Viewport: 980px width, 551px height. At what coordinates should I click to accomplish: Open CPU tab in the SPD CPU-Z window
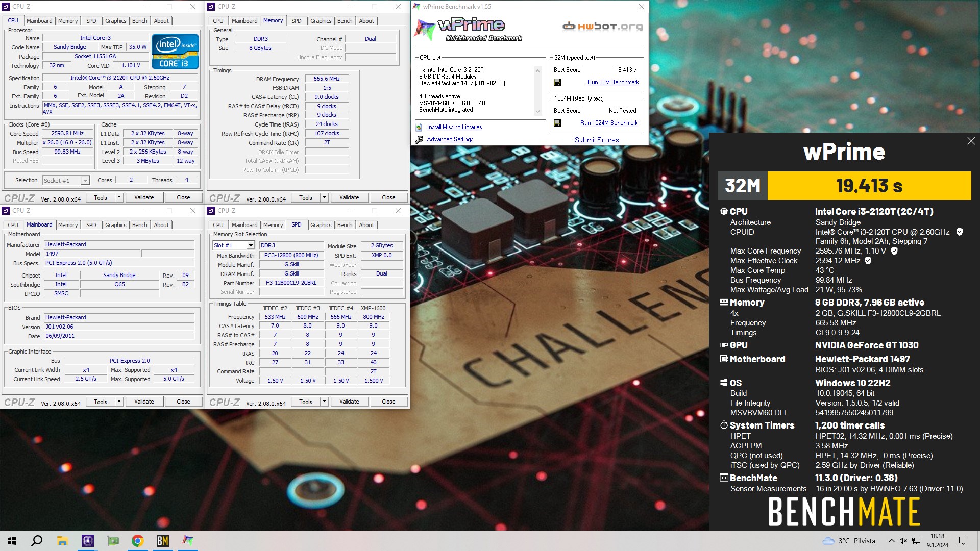pos(218,225)
